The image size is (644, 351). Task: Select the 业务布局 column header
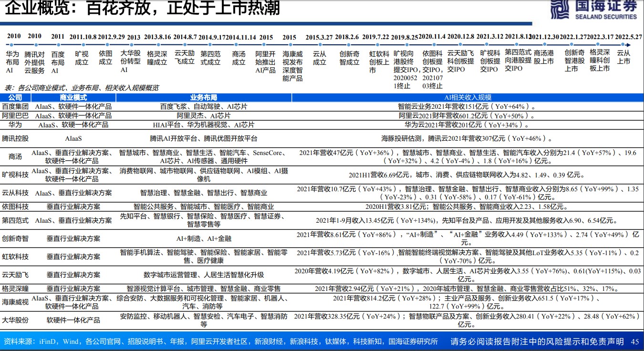tap(204, 97)
